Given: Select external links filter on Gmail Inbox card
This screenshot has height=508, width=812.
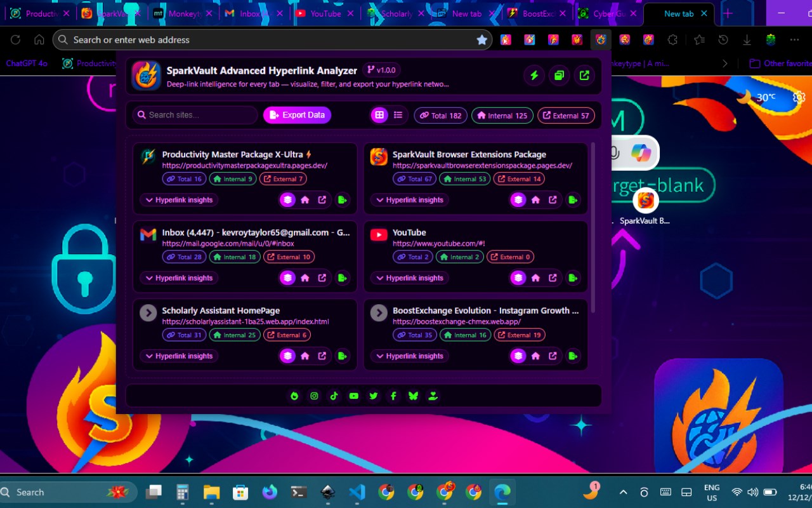Looking at the screenshot, I should [x=322, y=278].
